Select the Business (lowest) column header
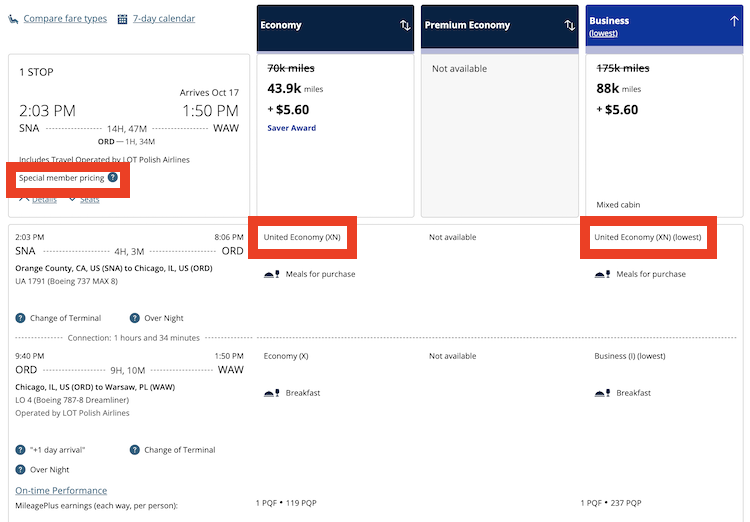750x522 pixels. [664, 28]
